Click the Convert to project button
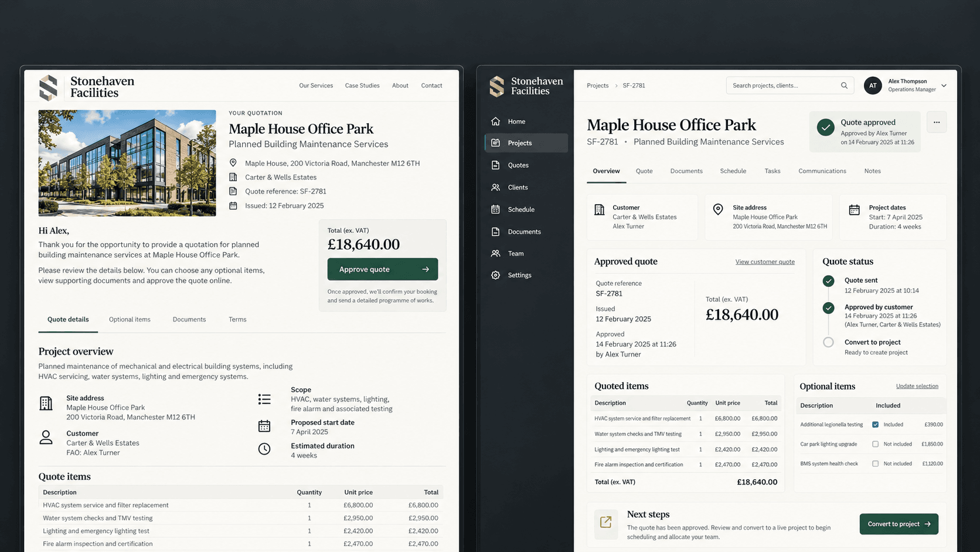Screen dimensions: 980x552 point(899,524)
